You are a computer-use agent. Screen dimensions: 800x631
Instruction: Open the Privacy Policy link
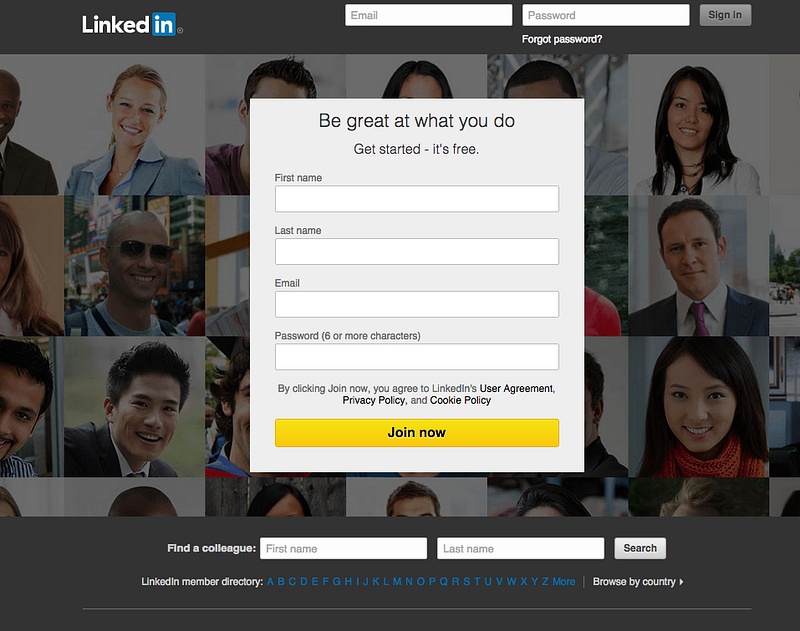(x=373, y=400)
